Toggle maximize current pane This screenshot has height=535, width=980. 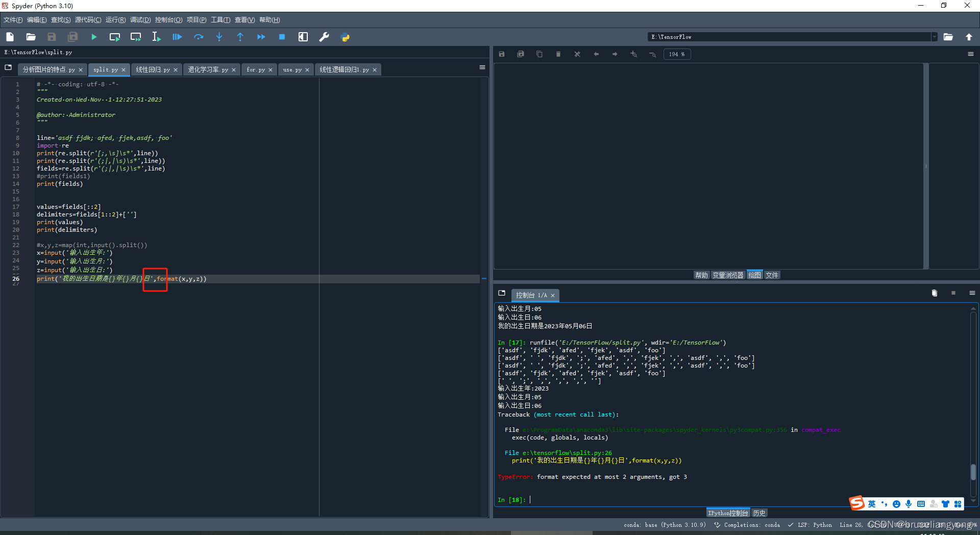point(303,37)
